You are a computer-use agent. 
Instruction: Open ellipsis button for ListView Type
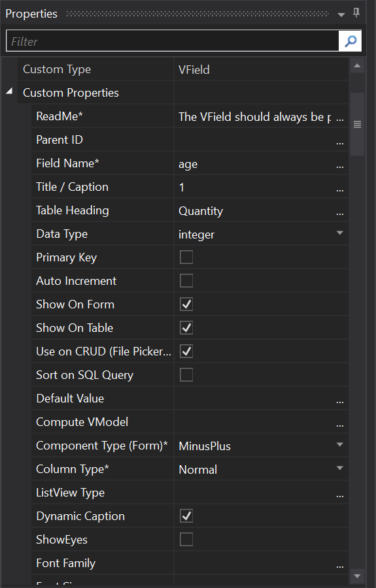pos(340,493)
